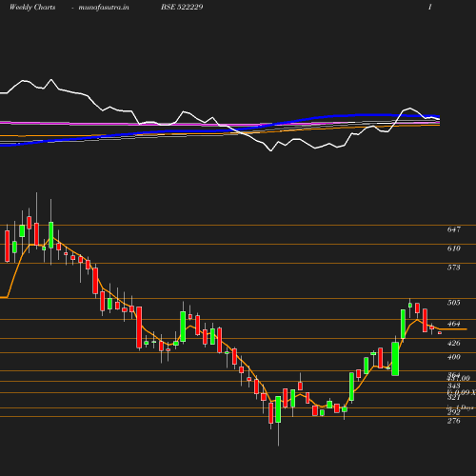Click the "Weekly Charts" title text

(x=32, y=7)
